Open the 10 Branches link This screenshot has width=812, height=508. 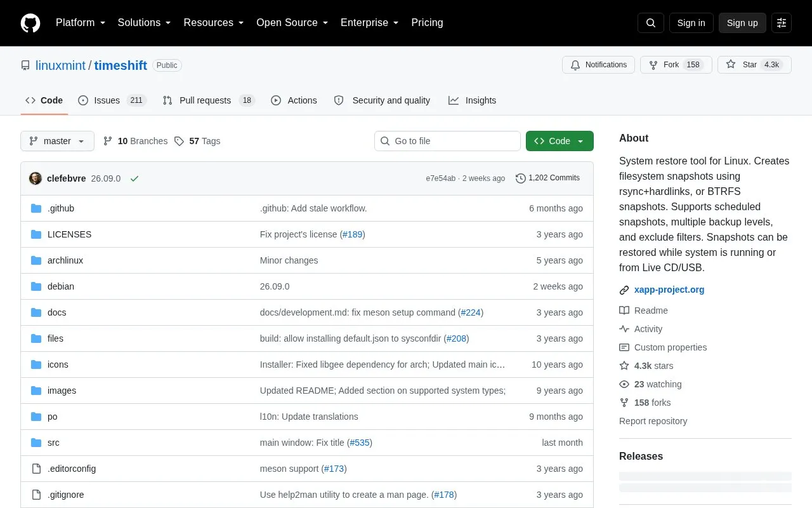(x=136, y=141)
